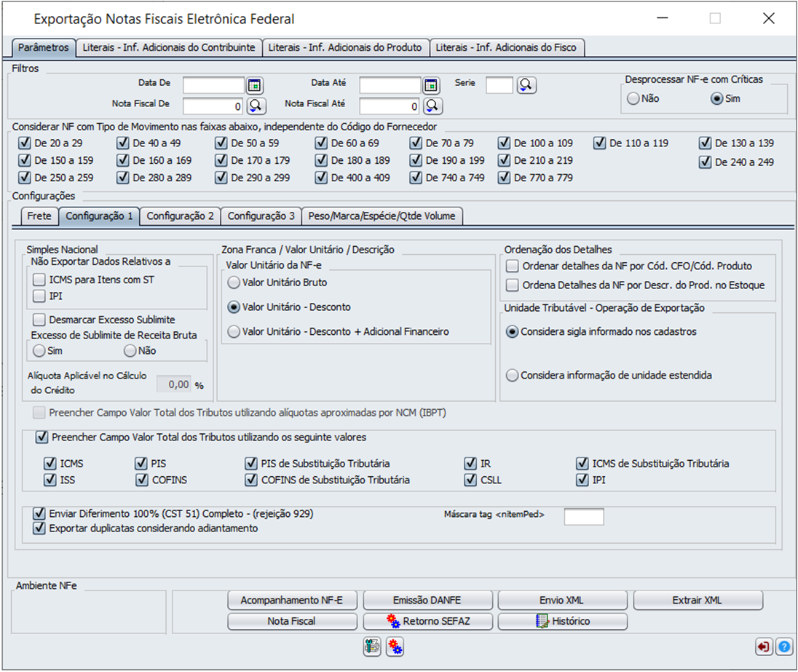Viewport: 798px width, 672px height.
Task: Select Valor Unitário Bruto option
Action: 234,282
